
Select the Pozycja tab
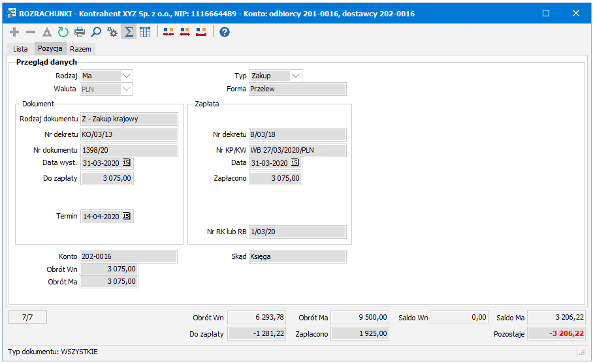50,48
